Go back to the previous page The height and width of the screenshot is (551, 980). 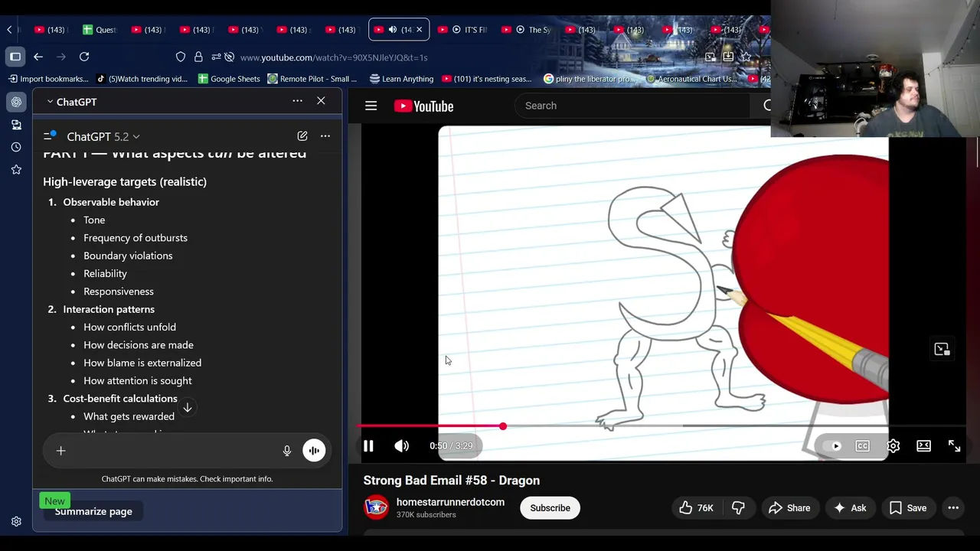(38, 57)
